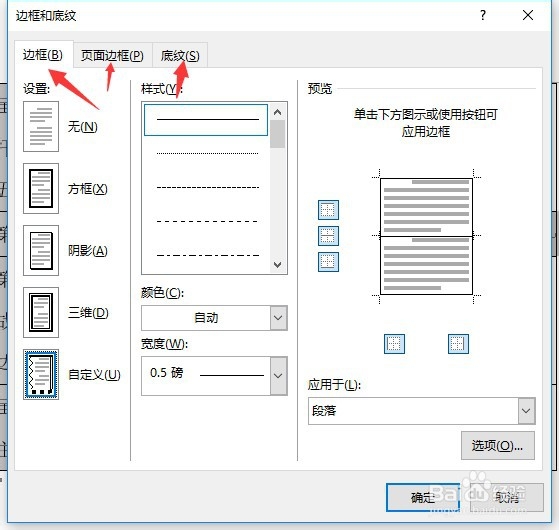Image resolution: width=559 pixels, height=530 pixels.
Task: Pick the dash-dot line style
Action: [x=207, y=255]
